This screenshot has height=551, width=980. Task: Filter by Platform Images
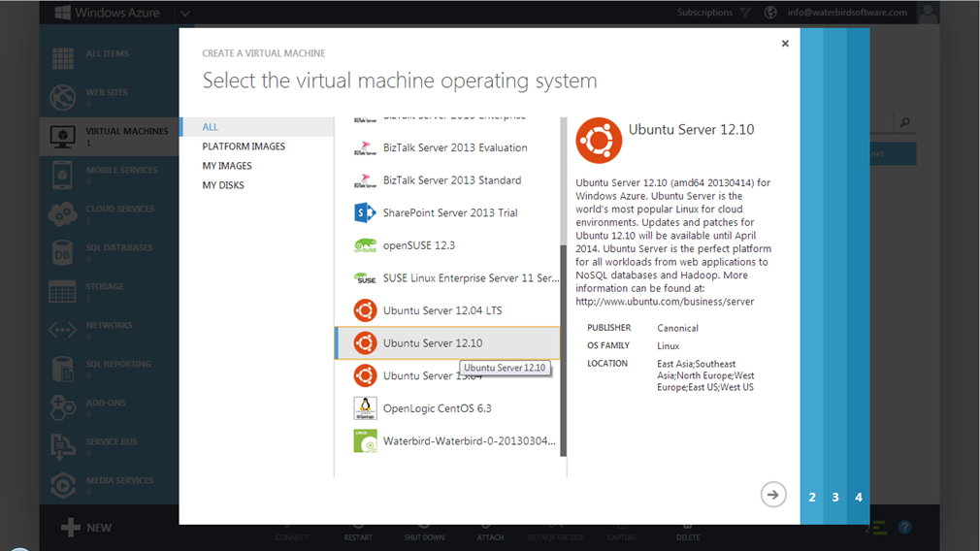tap(244, 146)
